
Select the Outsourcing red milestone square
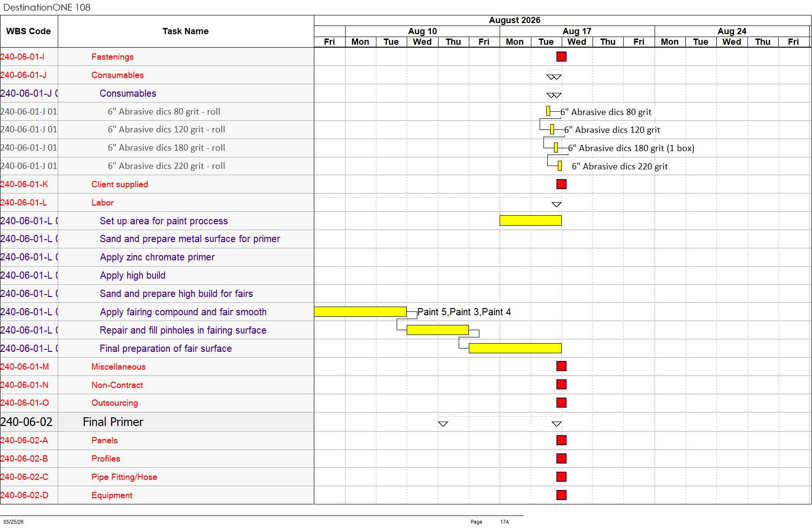pyautogui.click(x=561, y=403)
